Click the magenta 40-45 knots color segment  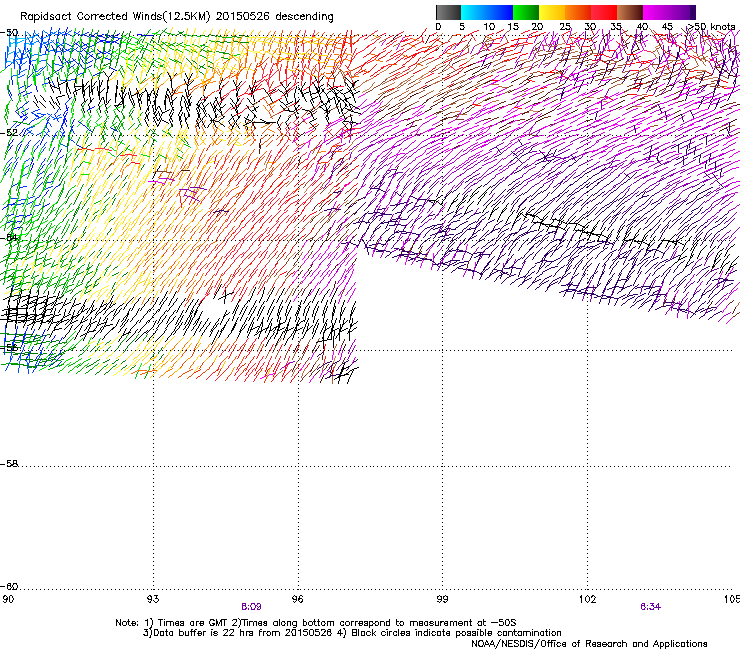tap(656, 12)
